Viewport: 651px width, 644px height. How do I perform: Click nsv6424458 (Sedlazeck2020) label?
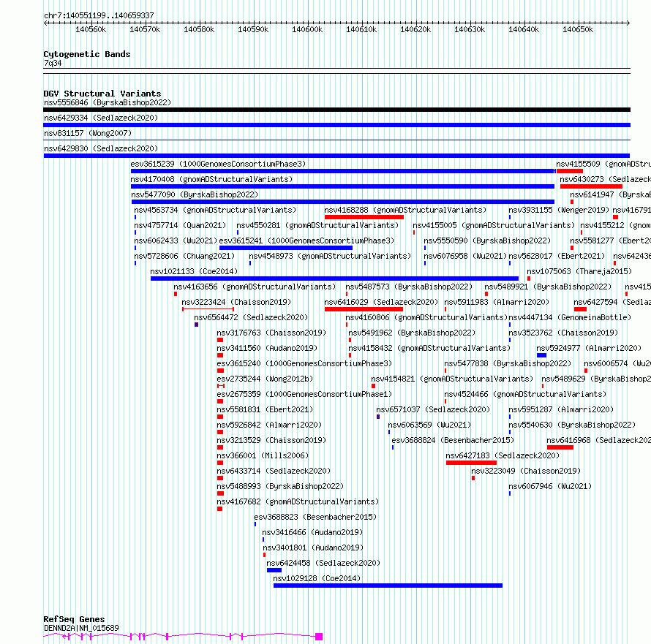pos(323,563)
